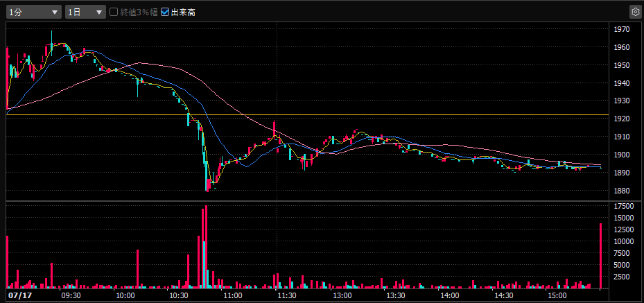
Task: Click the 10:00 time axis label
Action: [x=124, y=295]
